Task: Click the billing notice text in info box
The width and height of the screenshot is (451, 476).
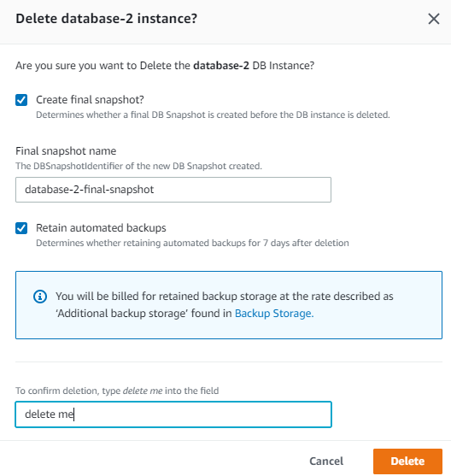Action: [225, 305]
